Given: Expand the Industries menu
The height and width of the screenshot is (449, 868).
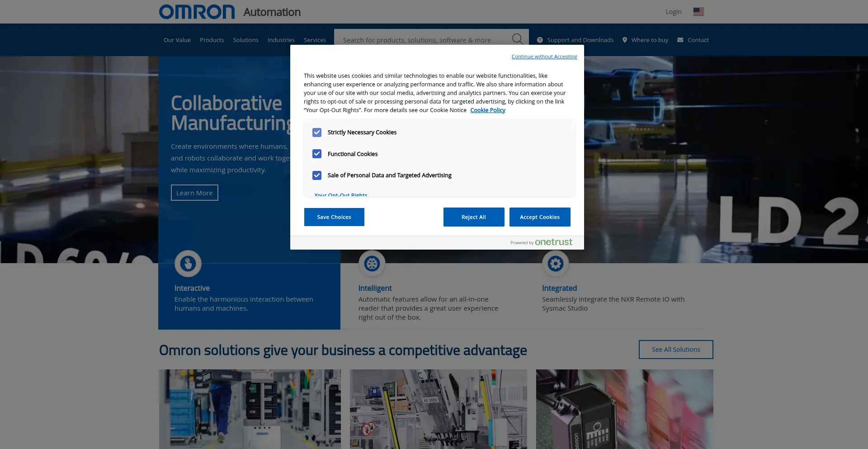Looking at the screenshot, I should [281, 40].
